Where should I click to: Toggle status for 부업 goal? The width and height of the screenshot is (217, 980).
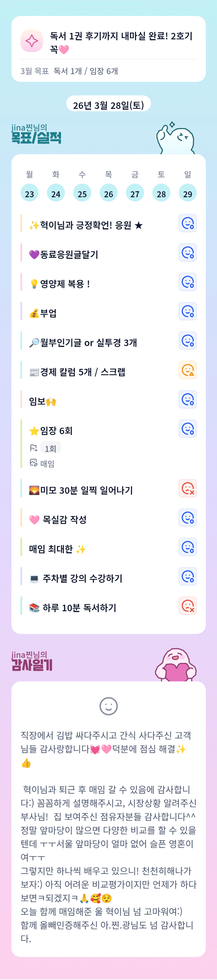187,312
